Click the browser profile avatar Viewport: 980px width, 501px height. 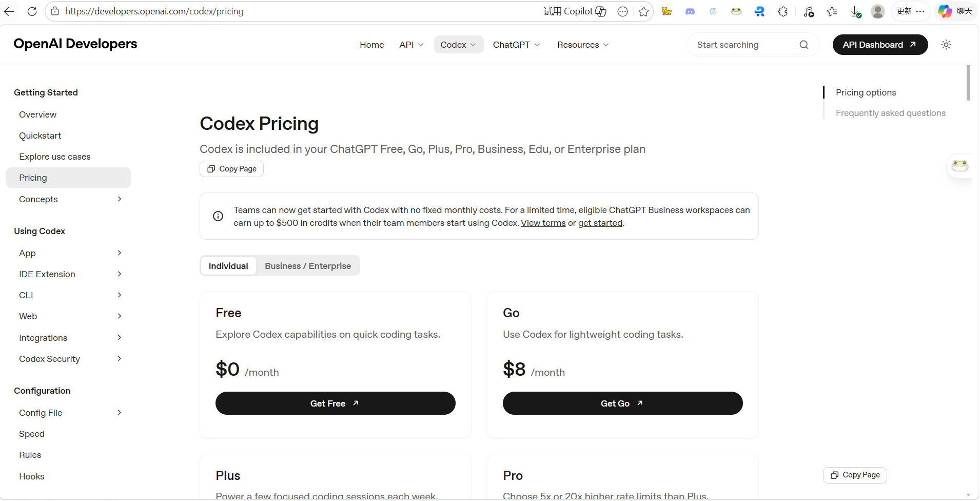(878, 11)
